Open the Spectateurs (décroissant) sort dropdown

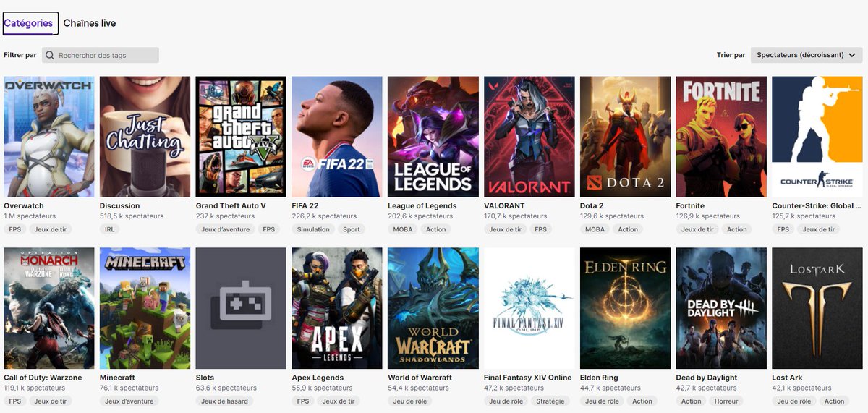pyautogui.click(x=807, y=55)
